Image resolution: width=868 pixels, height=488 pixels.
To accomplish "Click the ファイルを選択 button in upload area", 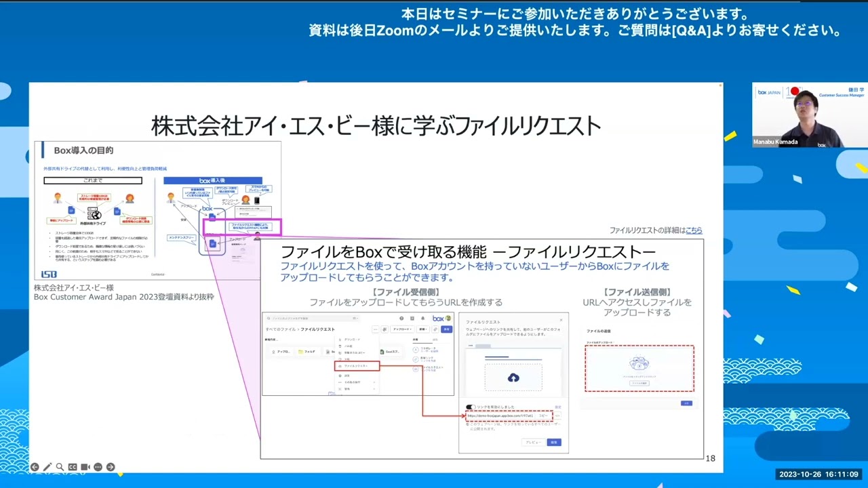I will (x=639, y=383).
